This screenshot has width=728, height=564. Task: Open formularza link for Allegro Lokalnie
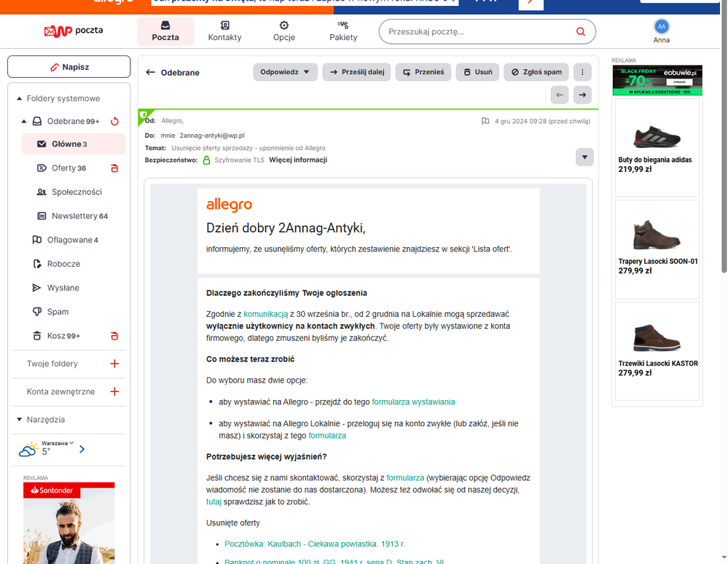(x=327, y=436)
